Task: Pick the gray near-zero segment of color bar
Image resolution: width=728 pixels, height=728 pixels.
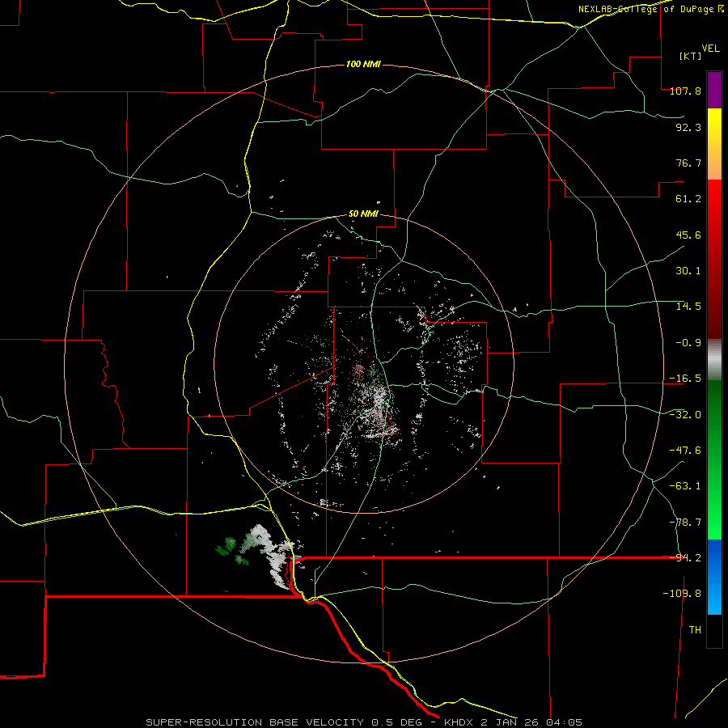Action: [x=714, y=360]
